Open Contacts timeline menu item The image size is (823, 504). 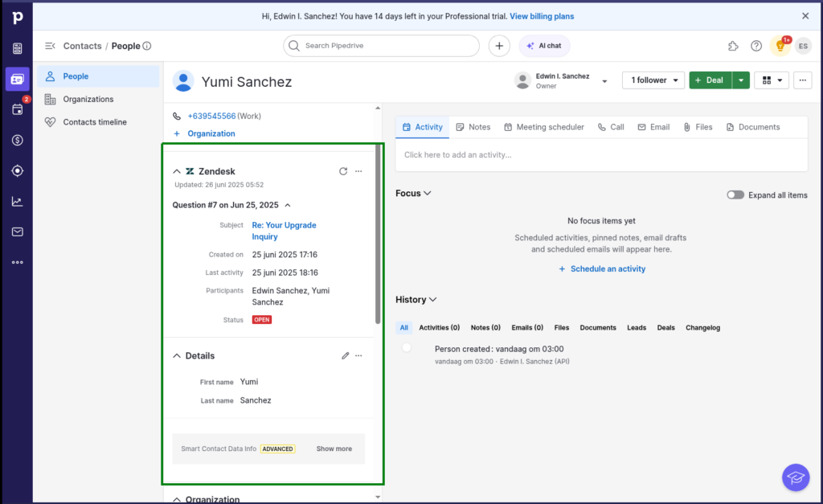[x=98, y=122]
